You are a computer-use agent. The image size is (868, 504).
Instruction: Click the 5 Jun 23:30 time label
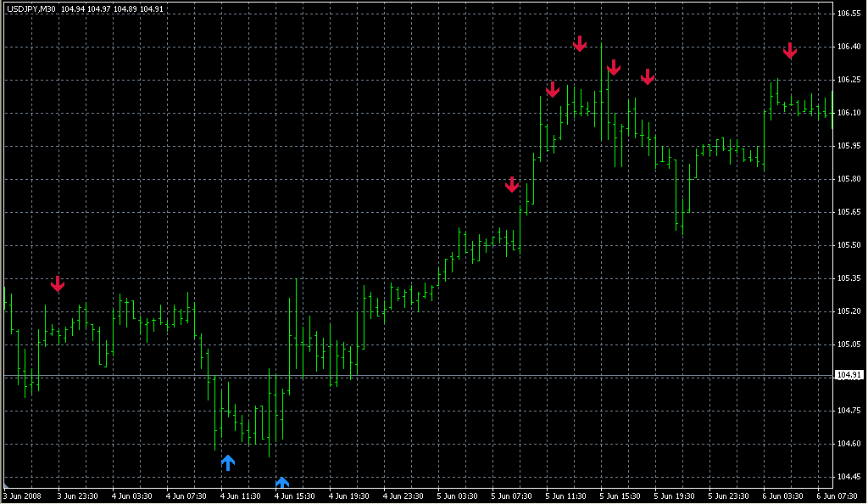[728, 496]
